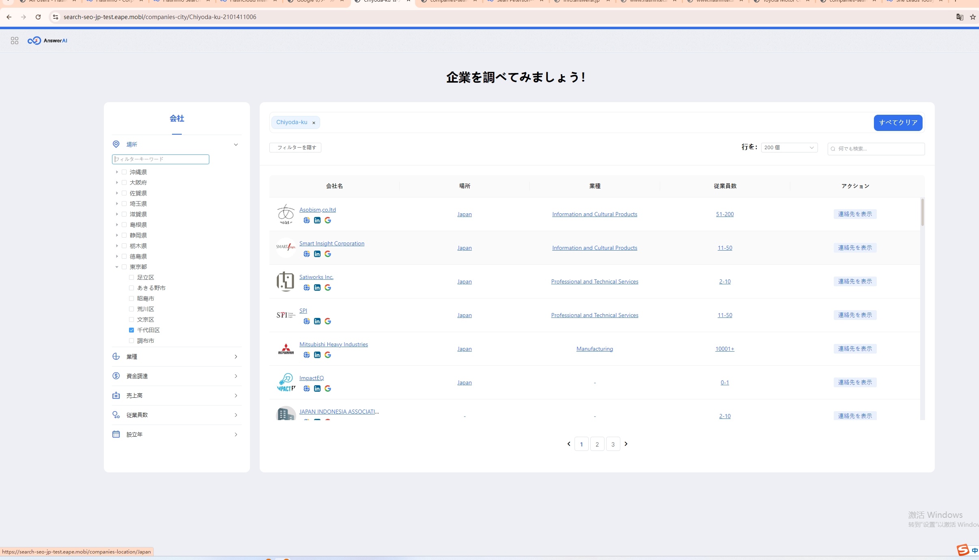Bookmark this page with the star icon
Viewport: 979px width, 560px height.
tap(973, 17)
